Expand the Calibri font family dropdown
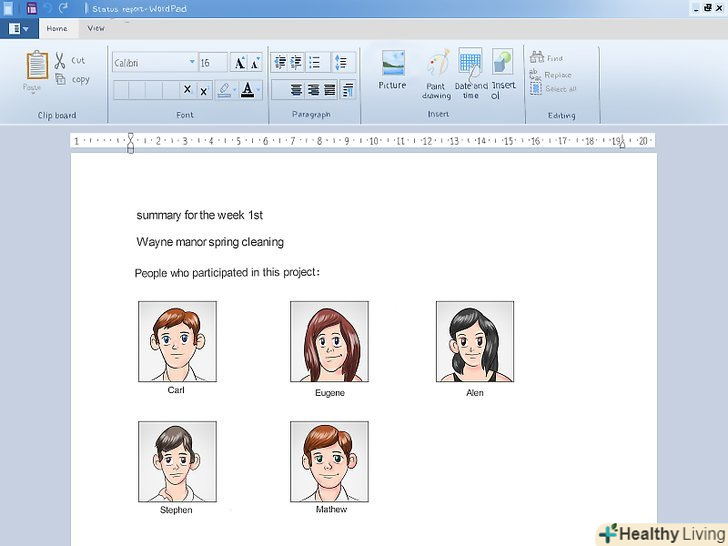The width and height of the screenshot is (728, 546). 192,62
